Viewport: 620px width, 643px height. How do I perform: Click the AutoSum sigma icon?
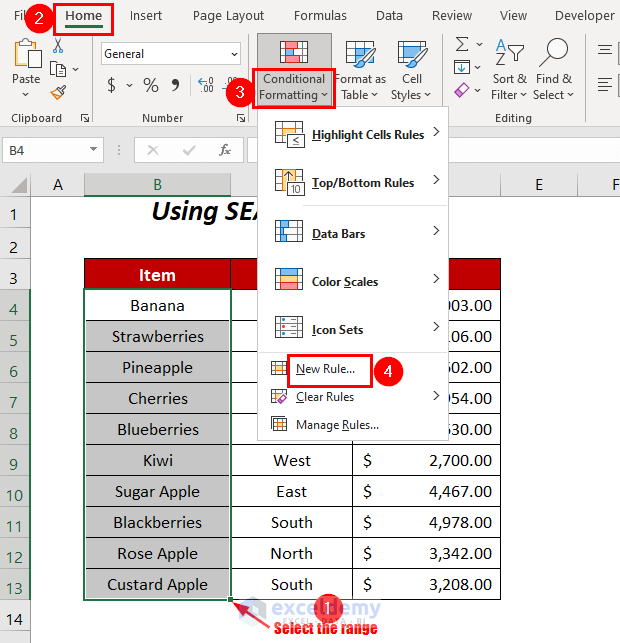[x=462, y=44]
